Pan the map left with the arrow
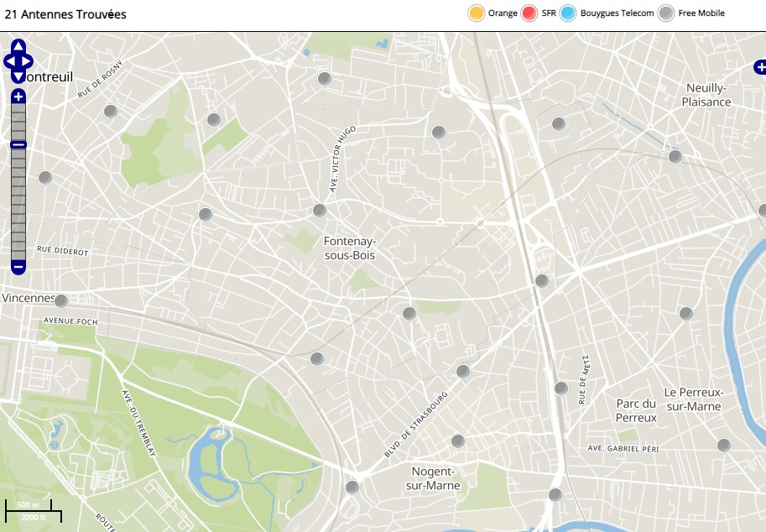 click(x=8, y=60)
